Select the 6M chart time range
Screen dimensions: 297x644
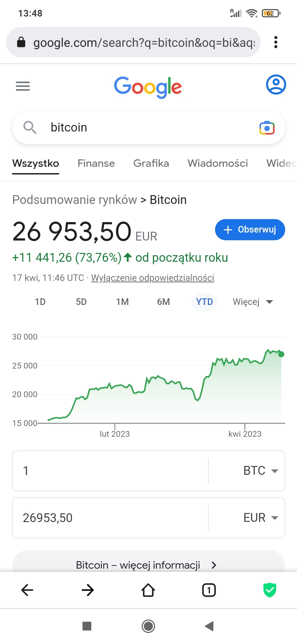coord(163,302)
